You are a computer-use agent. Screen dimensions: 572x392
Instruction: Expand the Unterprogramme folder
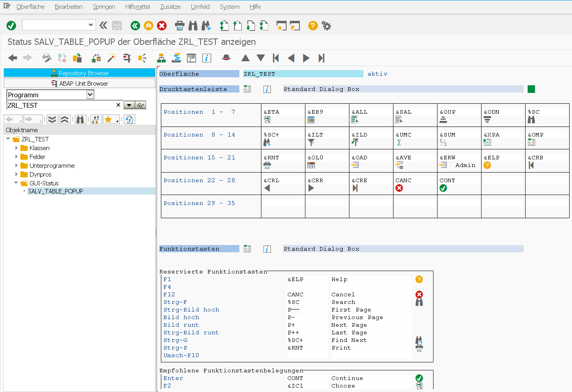[16, 165]
